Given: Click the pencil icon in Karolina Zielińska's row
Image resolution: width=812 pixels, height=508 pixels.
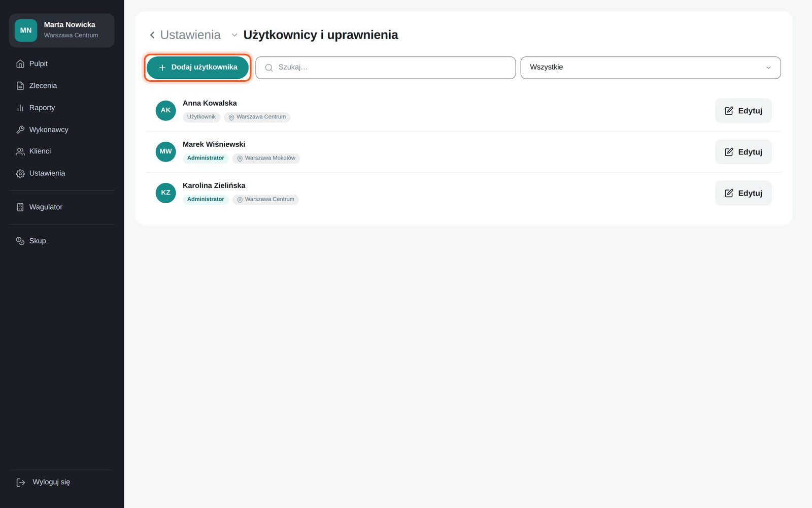Looking at the screenshot, I should click(729, 193).
